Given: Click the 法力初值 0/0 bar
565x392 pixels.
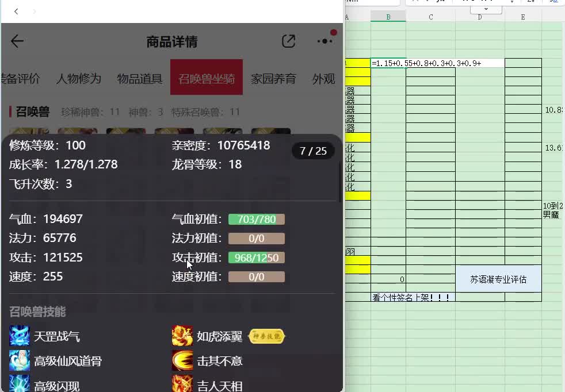Looking at the screenshot, I should coord(257,239).
